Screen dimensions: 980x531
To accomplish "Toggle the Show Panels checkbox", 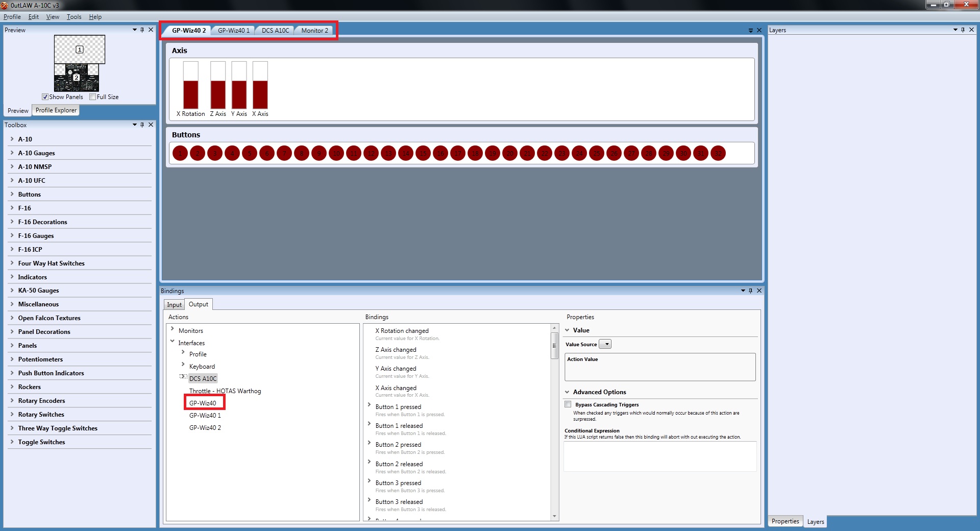I will pos(45,97).
